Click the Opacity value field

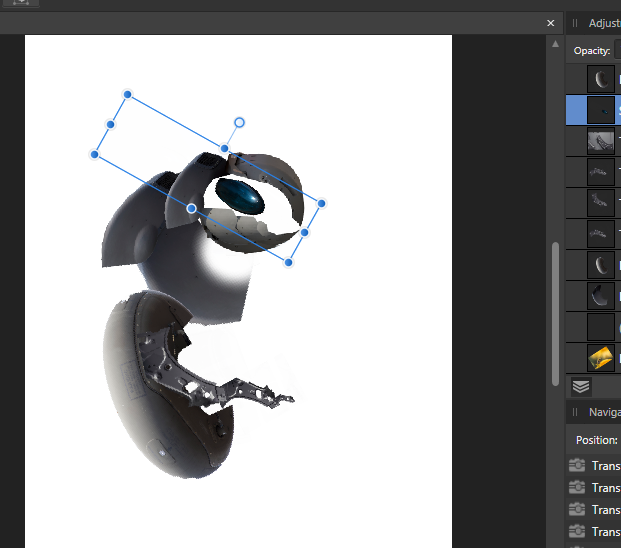tap(617, 51)
